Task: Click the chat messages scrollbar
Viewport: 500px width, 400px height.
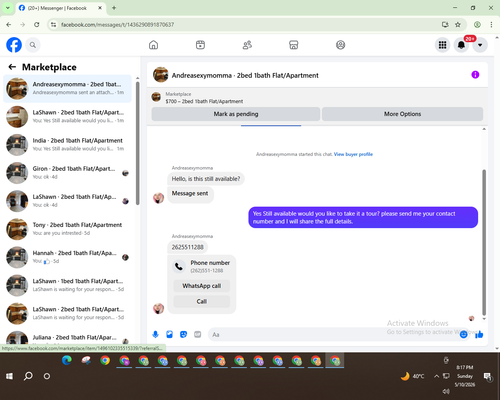Action: click(484, 242)
